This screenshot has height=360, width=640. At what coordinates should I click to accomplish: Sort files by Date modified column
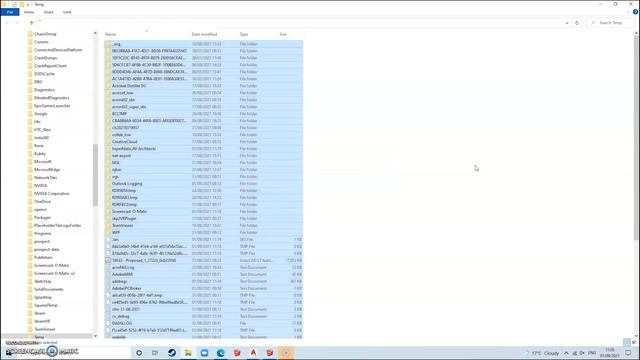coord(204,34)
